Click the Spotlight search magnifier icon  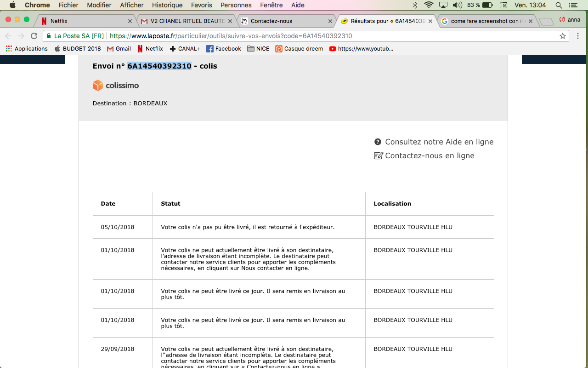tap(559, 5)
